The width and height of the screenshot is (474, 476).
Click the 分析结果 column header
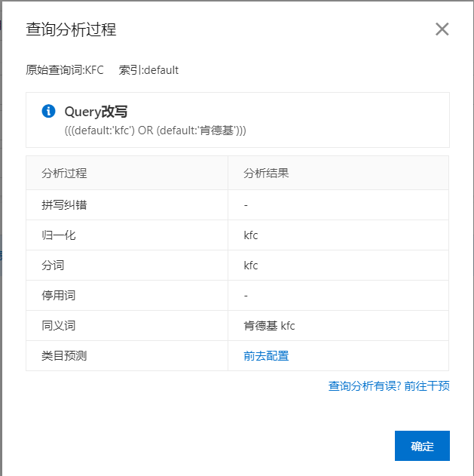click(x=266, y=174)
